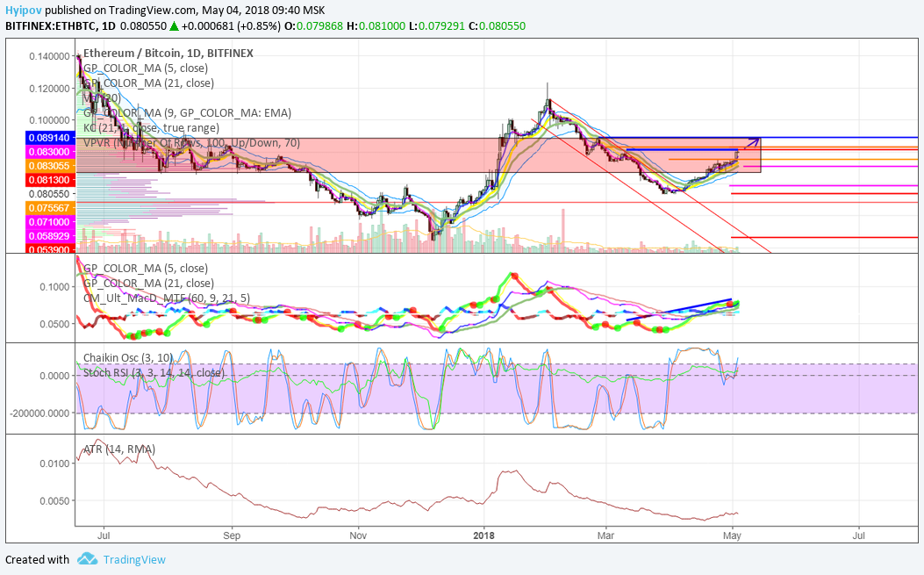924x575 pixels.
Task: Click the 0.120000 price axis label
Action: coord(49,89)
